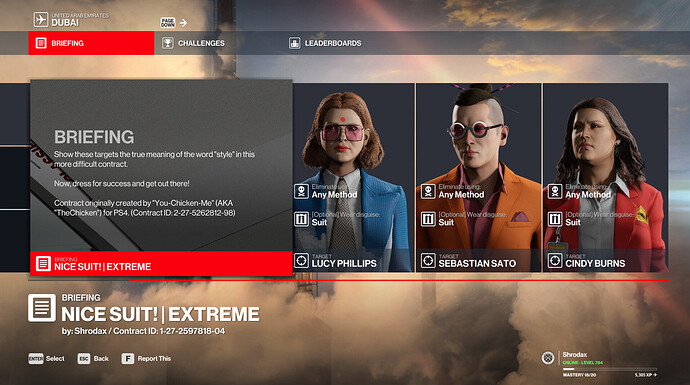Click skull eliminate icon on Cindy Burns
Screen dimensions: 690x385
coord(555,191)
